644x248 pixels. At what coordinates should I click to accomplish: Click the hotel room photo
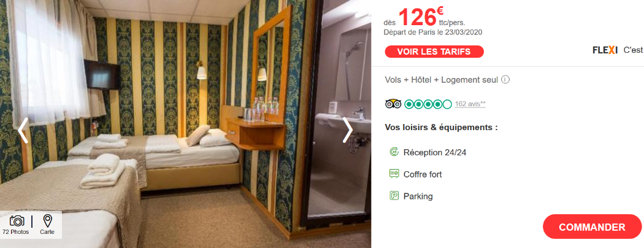(185, 124)
